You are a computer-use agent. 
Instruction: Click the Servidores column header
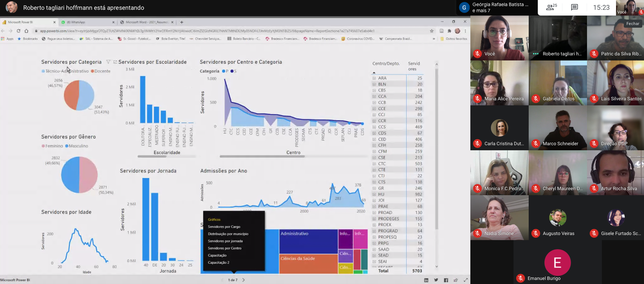click(x=414, y=66)
